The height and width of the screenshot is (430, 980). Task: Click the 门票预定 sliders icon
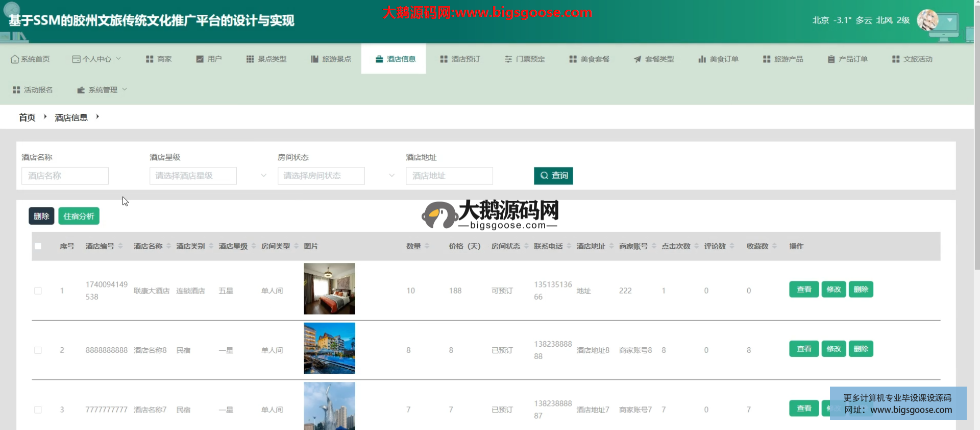tap(508, 59)
